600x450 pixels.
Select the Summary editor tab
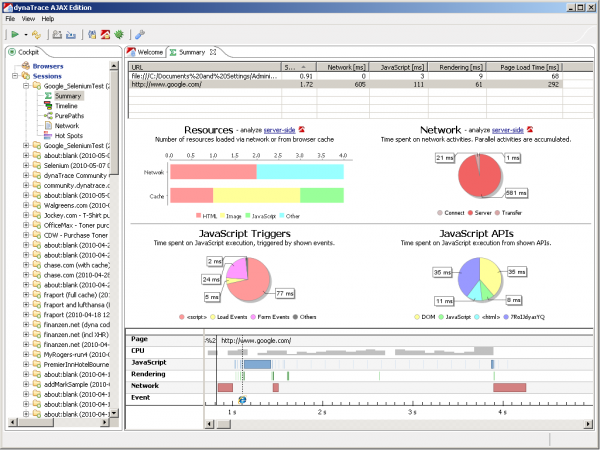192,52
